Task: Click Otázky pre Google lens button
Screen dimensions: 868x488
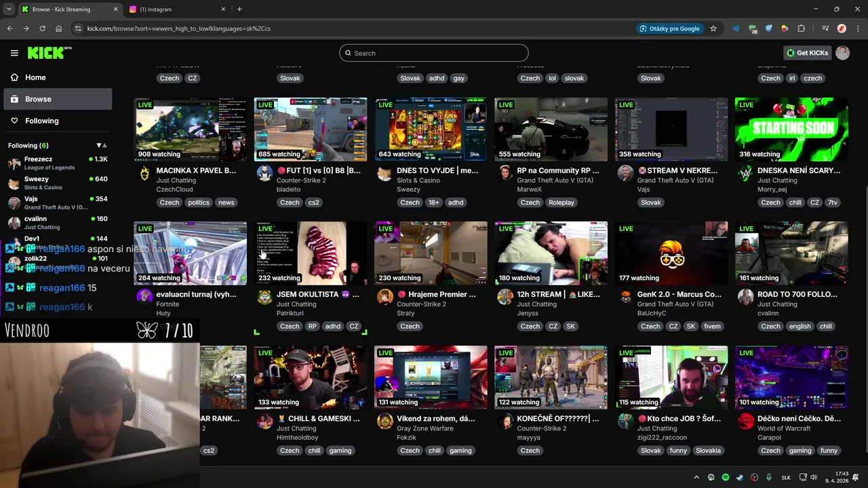Action: click(x=670, y=28)
